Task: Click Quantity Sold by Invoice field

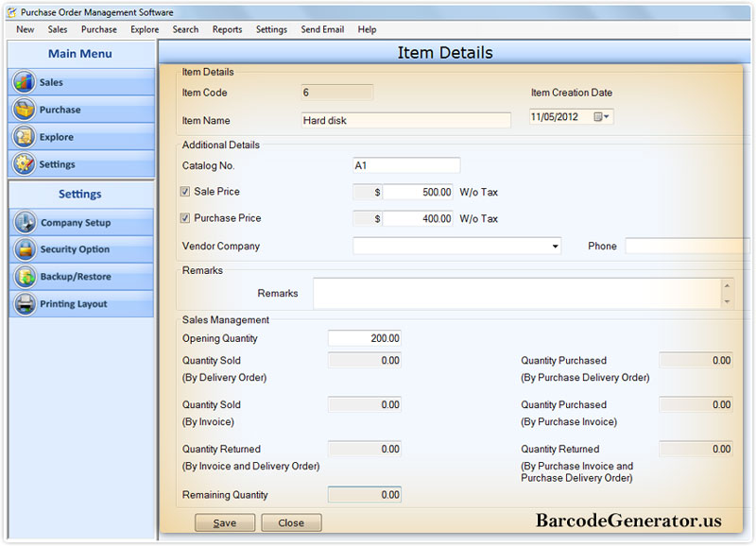Action: coord(365,405)
